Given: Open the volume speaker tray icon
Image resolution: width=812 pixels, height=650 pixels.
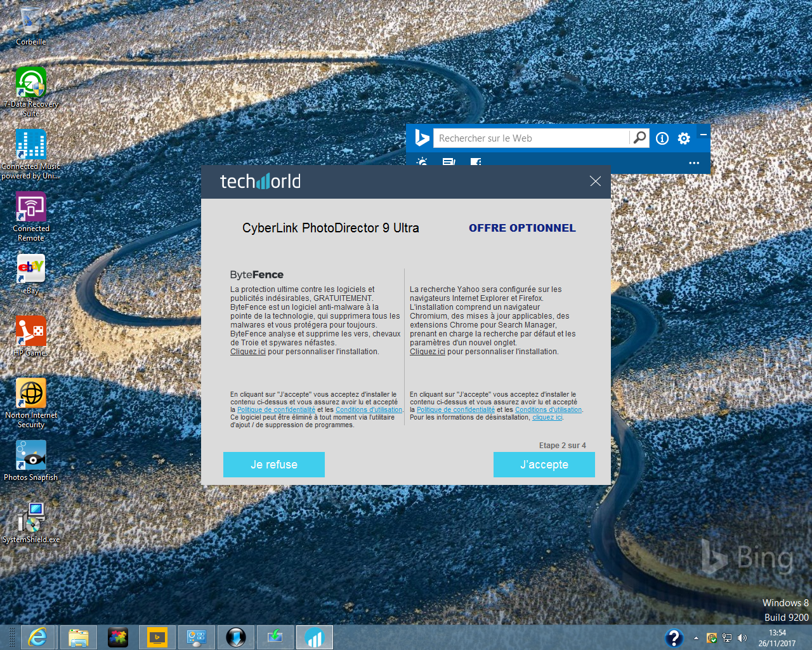Looking at the screenshot, I should (742, 638).
